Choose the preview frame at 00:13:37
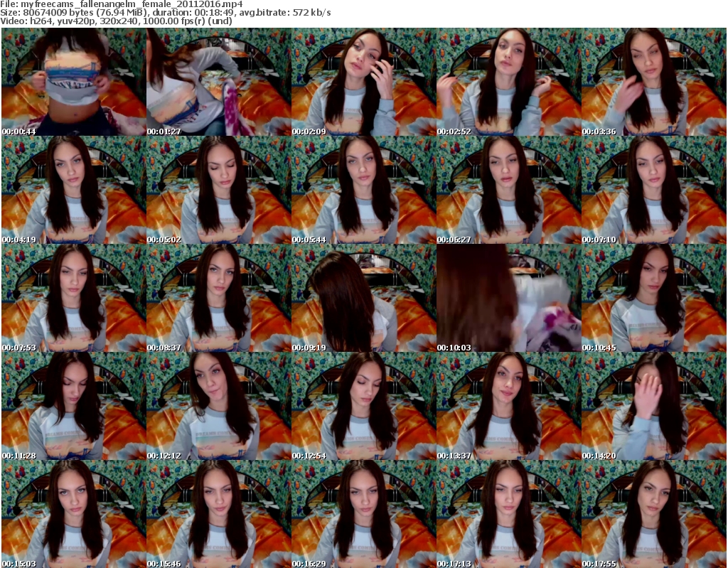728x568 pixels. (508, 406)
